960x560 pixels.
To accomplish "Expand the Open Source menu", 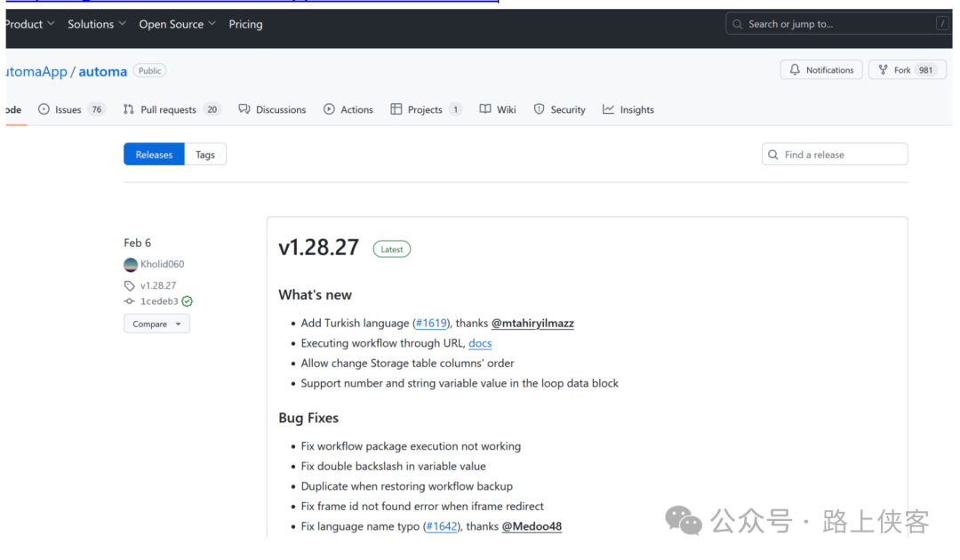I will pos(177,24).
